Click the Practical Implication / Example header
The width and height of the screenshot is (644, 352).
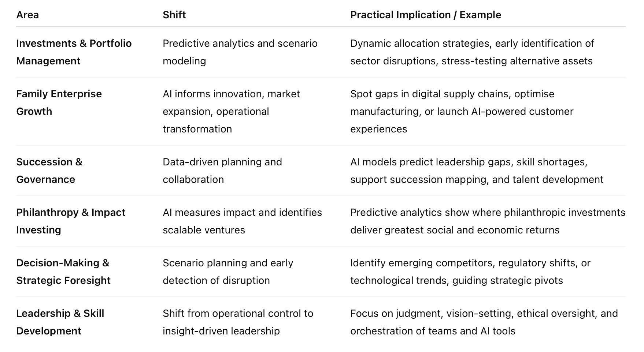click(425, 15)
